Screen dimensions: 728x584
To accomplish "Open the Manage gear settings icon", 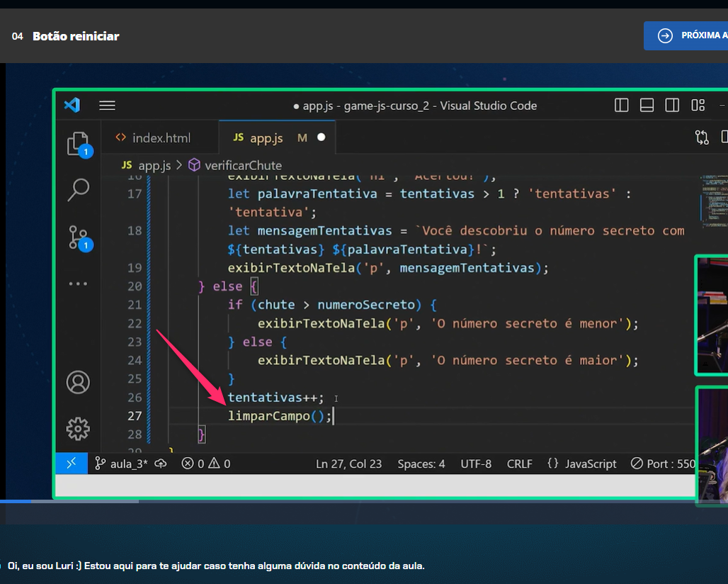I will [79, 428].
